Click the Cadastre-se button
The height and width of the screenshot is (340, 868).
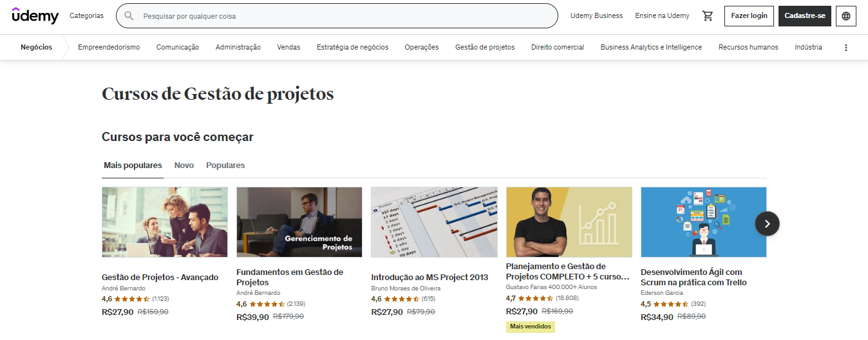pos(805,16)
